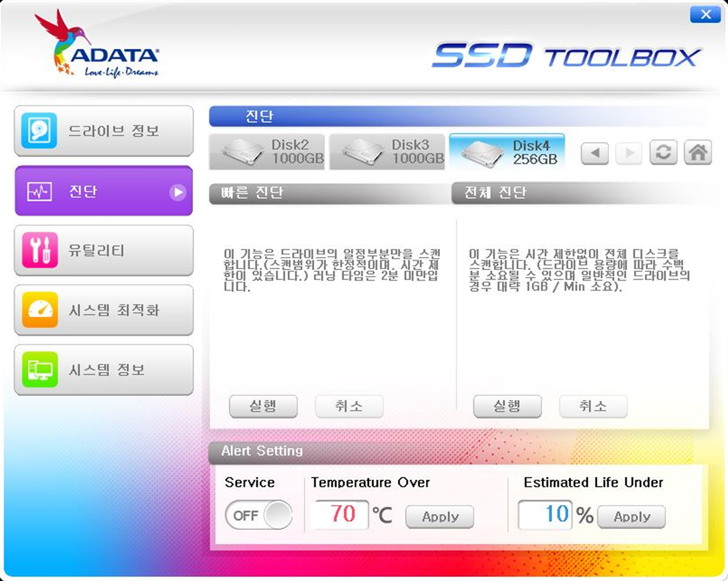Click the arrow indicator on the 진단 menu
The width and height of the screenshot is (728, 581).
coord(178,192)
